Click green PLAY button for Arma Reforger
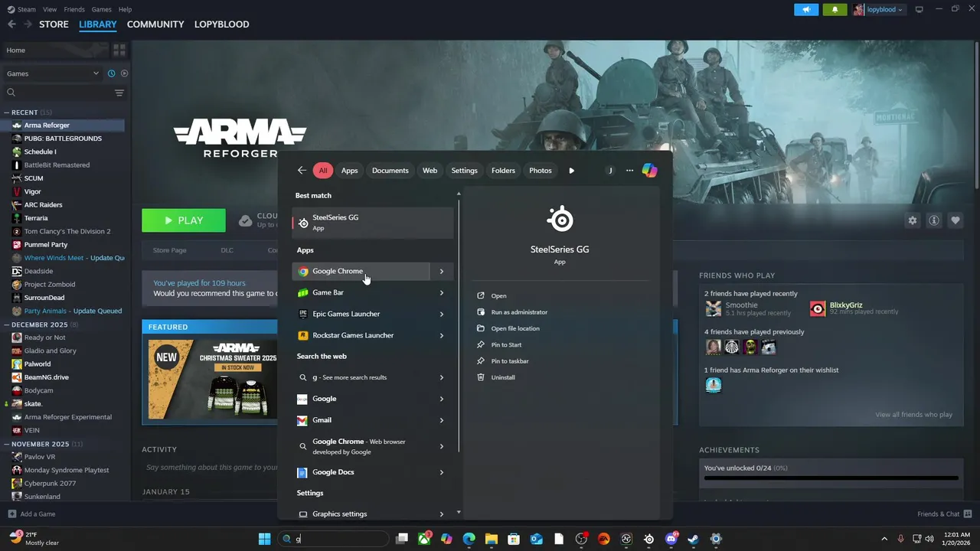The image size is (980, 551). (184, 220)
